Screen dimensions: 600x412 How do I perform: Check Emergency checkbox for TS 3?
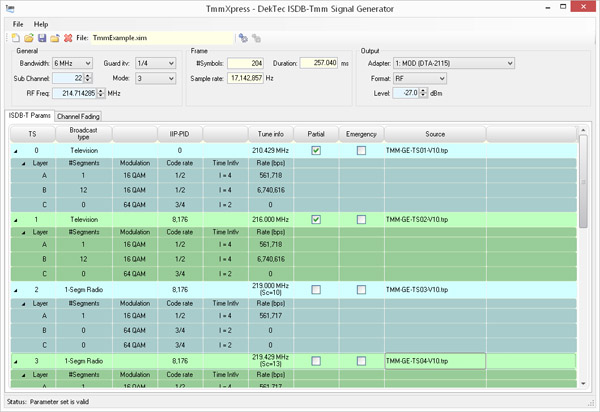pos(361,361)
